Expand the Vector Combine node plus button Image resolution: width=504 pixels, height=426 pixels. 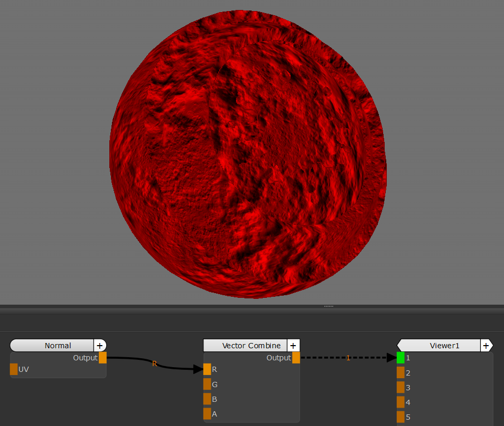click(293, 346)
